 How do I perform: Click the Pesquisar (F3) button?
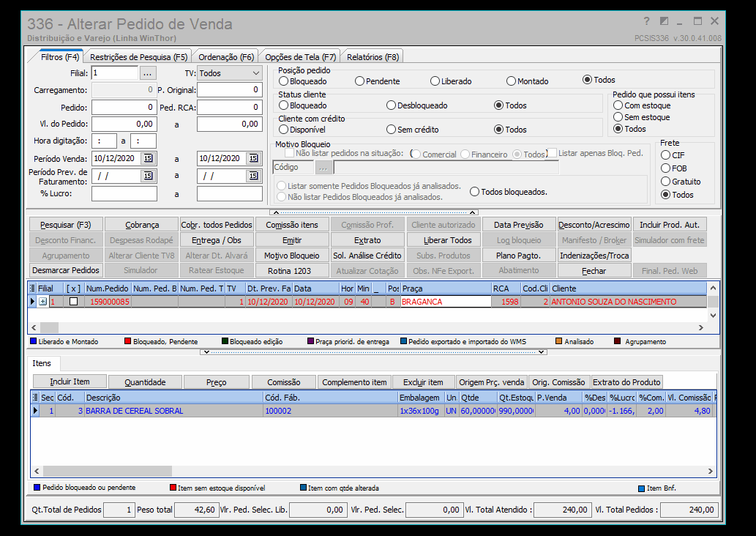tap(66, 225)
